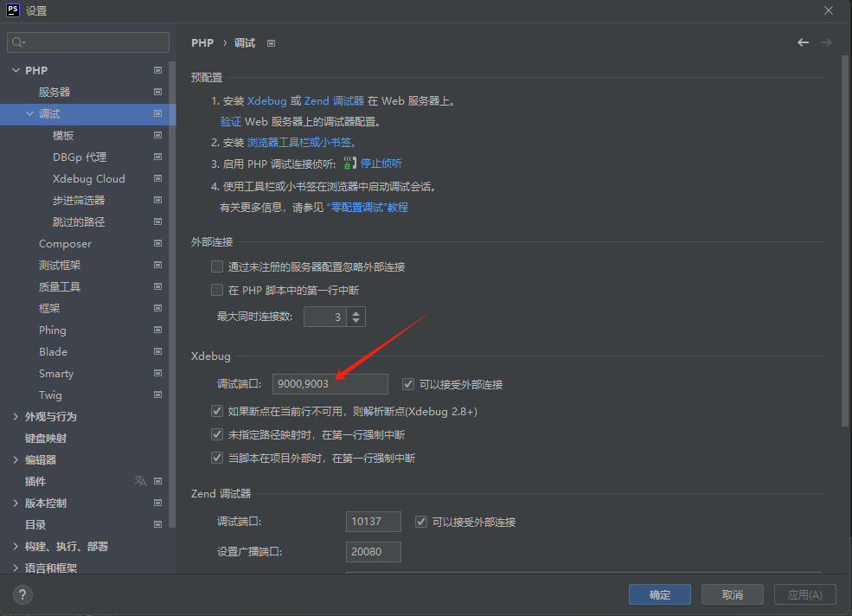Click the project-level icon beside Phing
Screen dimensions: 852x616
(x=157, y=330)
